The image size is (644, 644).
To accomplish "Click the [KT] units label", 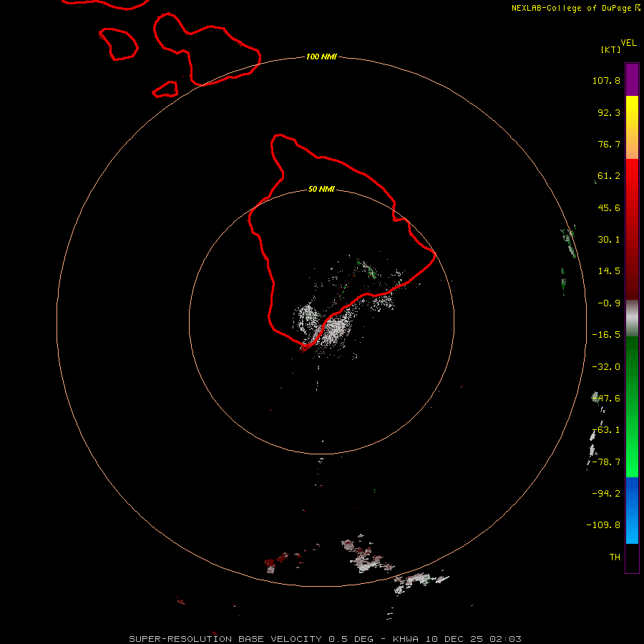I will tap(611, 49).
